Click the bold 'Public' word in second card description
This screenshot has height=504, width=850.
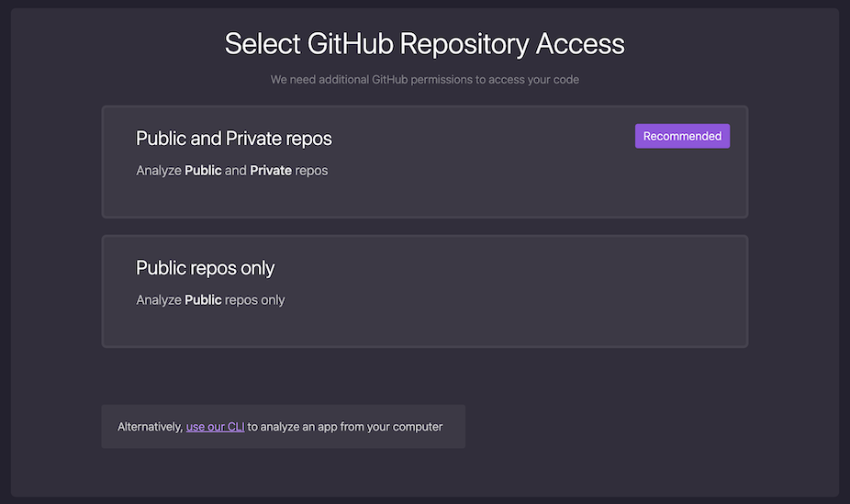point(203,300)
